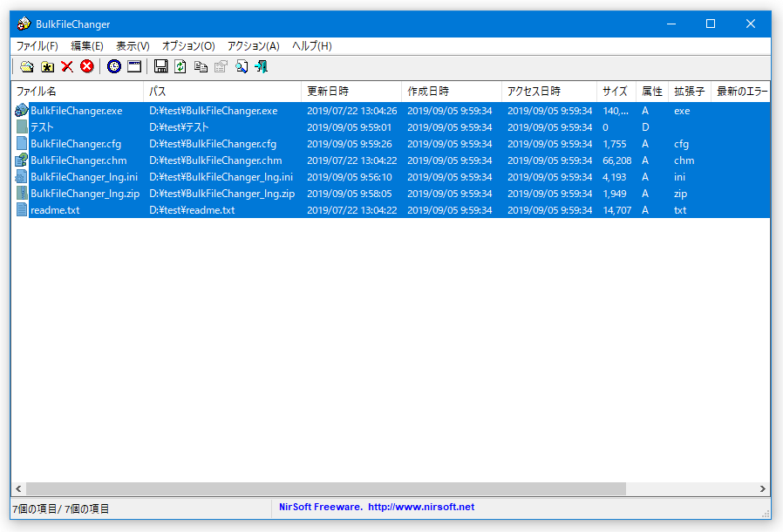The image size is (783, 532).
Task: Sort by the パス column header
Action: 222,91
